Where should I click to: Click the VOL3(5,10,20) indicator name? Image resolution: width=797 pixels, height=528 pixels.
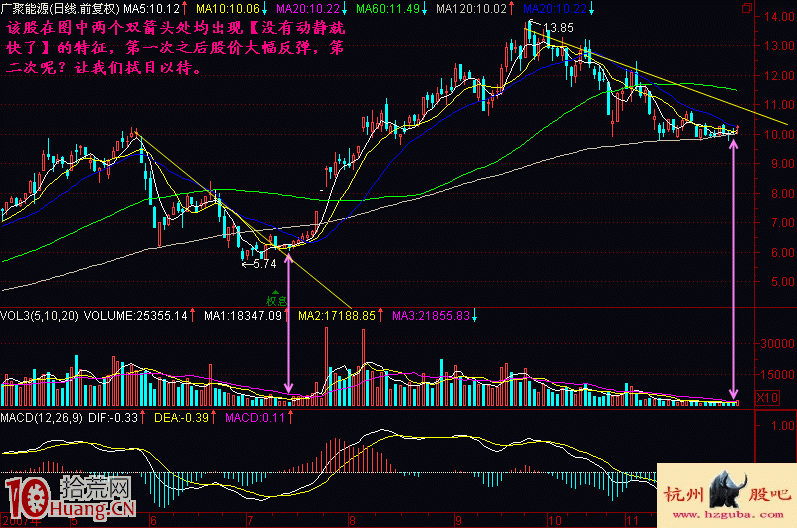click(40, 316)
